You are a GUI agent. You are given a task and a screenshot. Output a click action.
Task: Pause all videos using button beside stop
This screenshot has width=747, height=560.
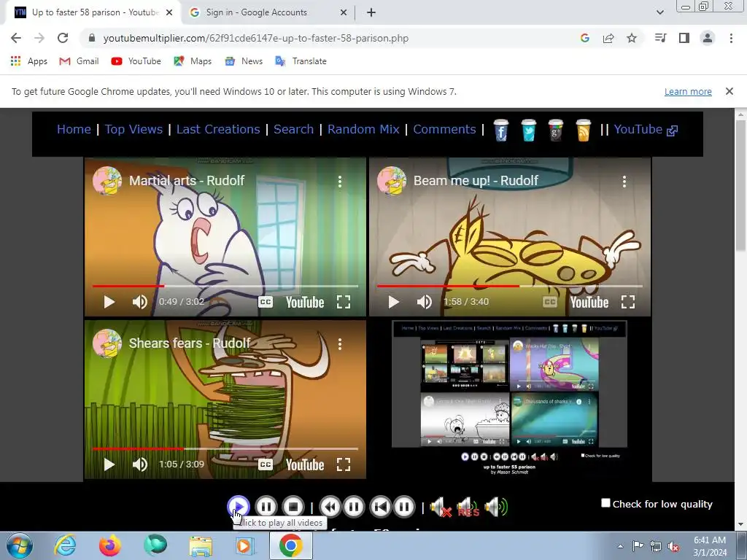click(x=266, y=507)
